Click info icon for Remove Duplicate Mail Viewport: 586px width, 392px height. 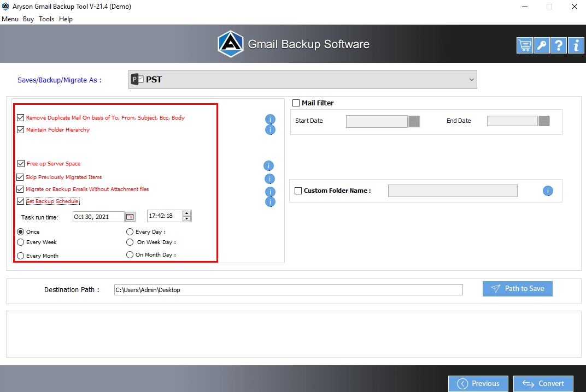(270, 119)
